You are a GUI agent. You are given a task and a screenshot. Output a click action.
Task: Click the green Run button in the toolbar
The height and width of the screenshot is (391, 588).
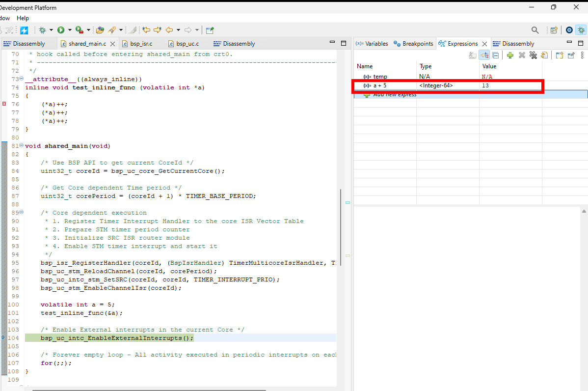tap(61, 30)
